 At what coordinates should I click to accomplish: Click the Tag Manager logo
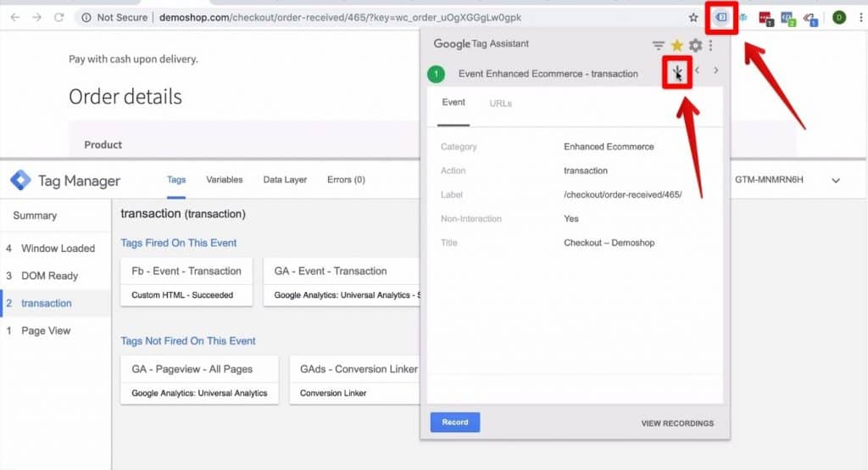20,181
